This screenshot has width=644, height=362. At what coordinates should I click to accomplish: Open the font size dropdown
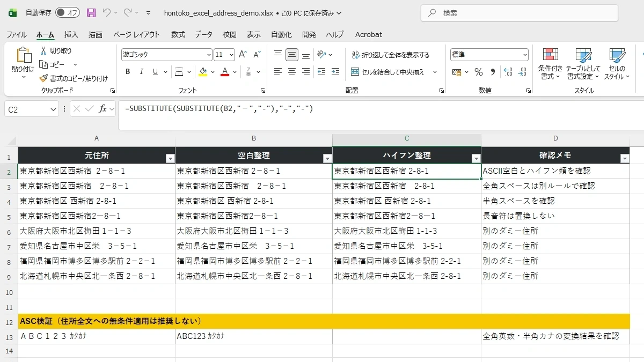[x=231, y=55]
